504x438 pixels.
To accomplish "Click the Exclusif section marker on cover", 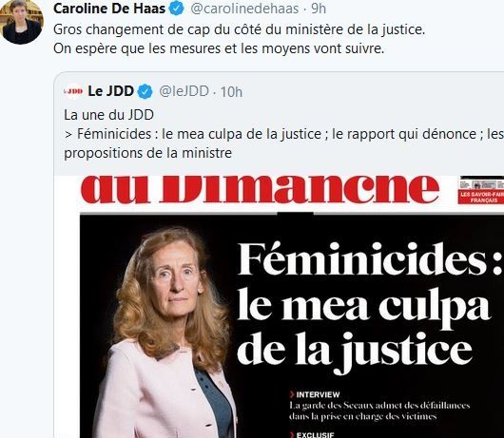I will point(312,435).
